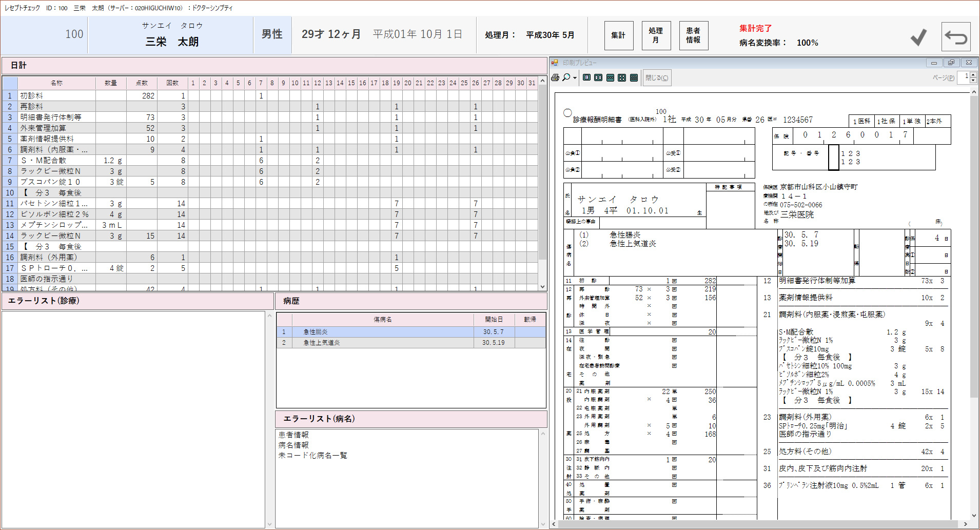Open the zoom level dropdown arrow

point(575,78)
